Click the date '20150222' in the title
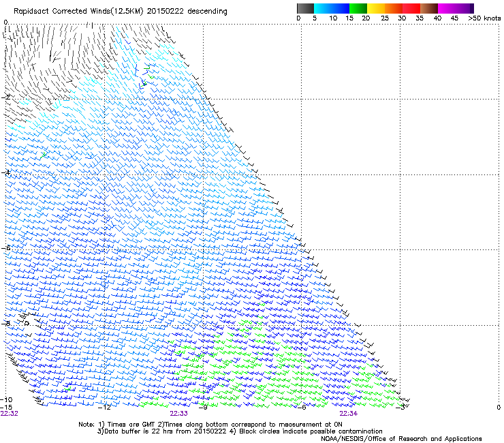The width and height of the screenshot is (504, 443). [x=166, y=11]
